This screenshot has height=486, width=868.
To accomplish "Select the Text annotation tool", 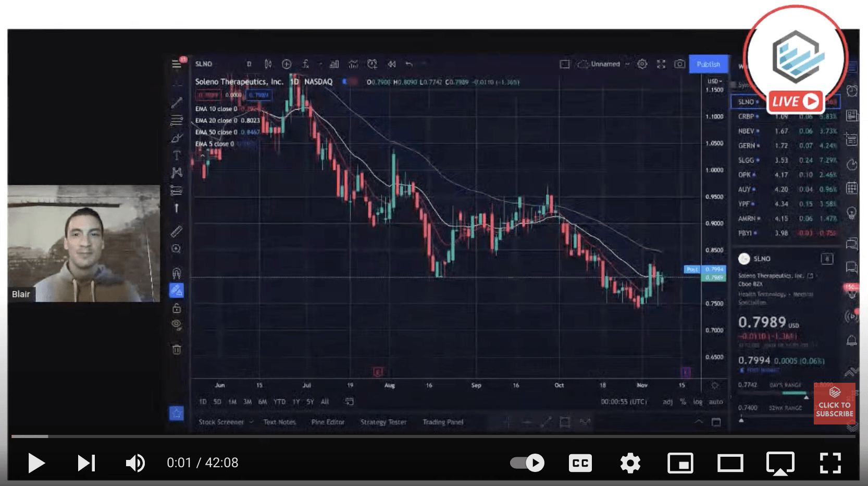I will pos(177,155).
